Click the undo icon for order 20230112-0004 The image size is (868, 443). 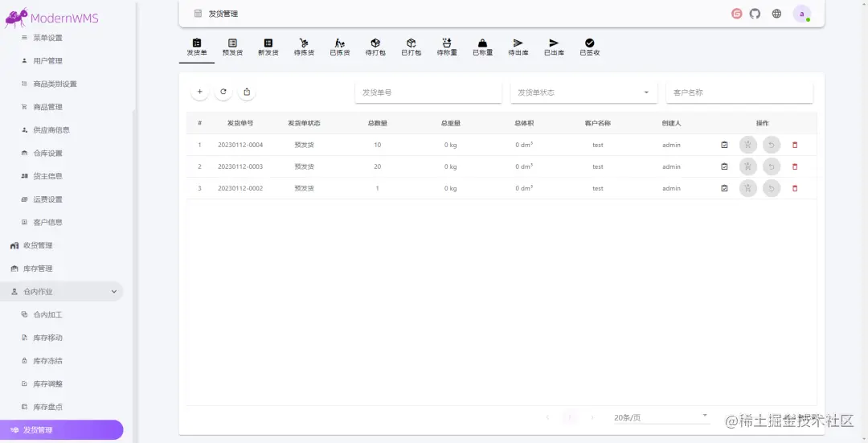[x=771, y=145]
